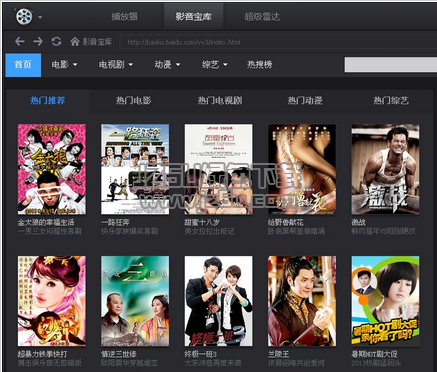Open 一路狂奔 movie poster
The width and height of the screenshot is (437, 372).
[135, 169]
